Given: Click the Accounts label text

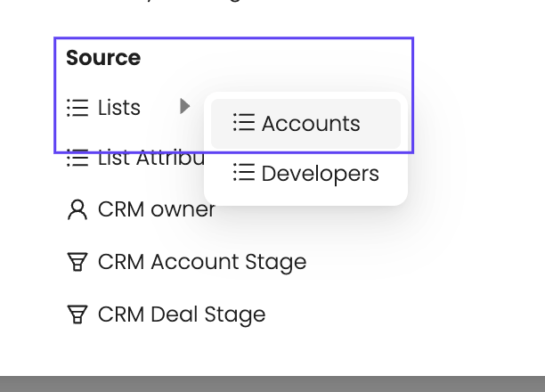Looking at the screenshot, I should [311, 123].
